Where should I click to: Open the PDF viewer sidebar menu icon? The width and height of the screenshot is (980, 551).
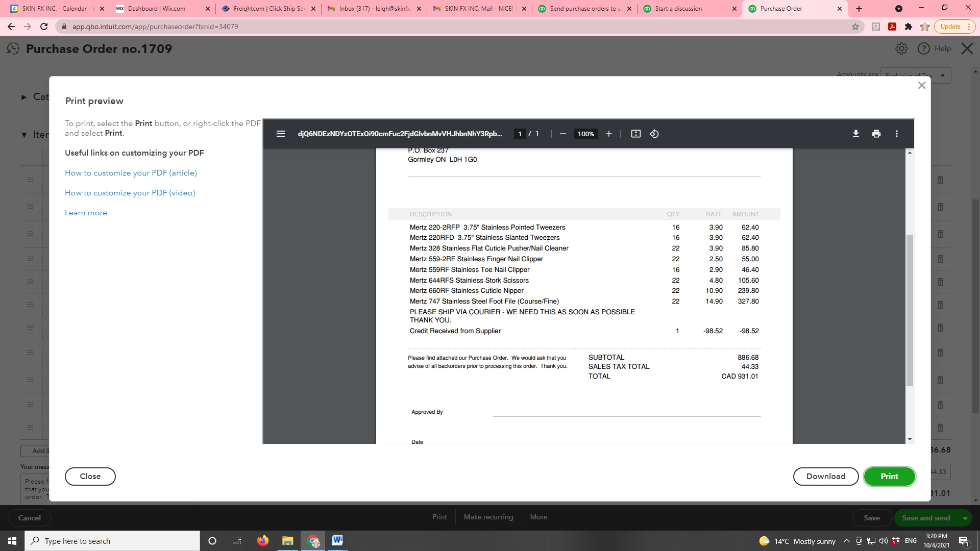point(280,134)
